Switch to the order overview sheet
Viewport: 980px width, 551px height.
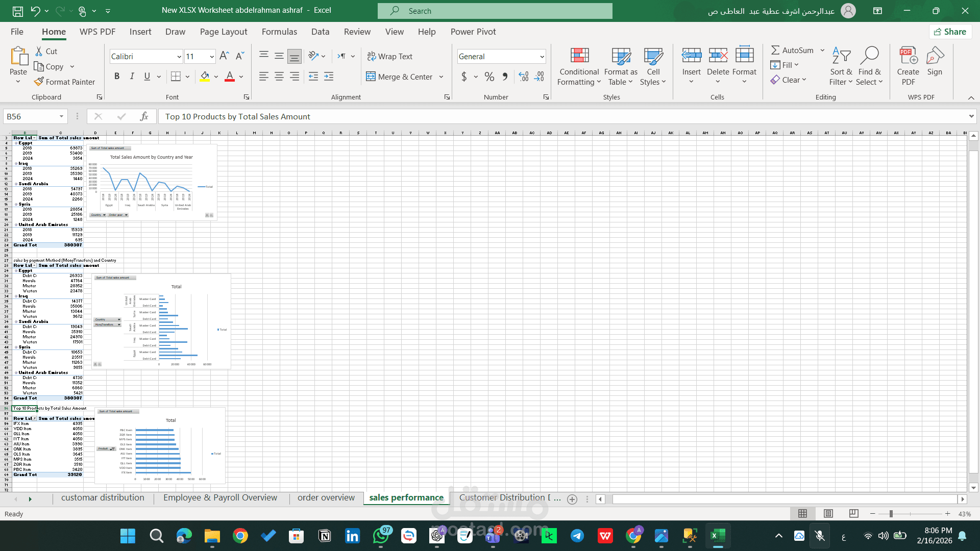coord(326,498)
